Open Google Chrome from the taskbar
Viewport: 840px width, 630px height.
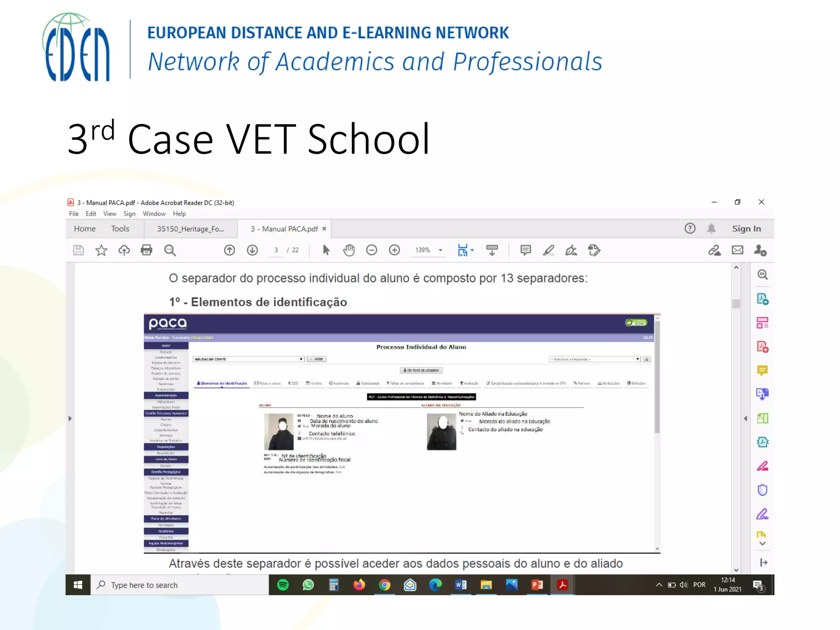(384, 585)
